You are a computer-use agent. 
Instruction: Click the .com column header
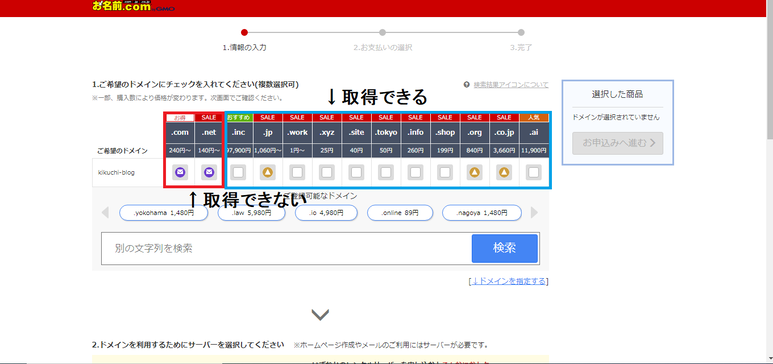(180, 132)
